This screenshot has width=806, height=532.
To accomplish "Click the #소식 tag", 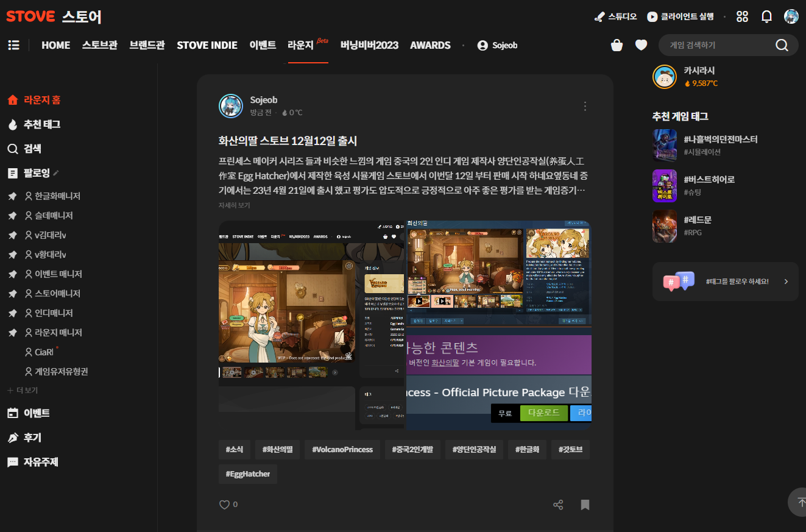I will (234, 450).
